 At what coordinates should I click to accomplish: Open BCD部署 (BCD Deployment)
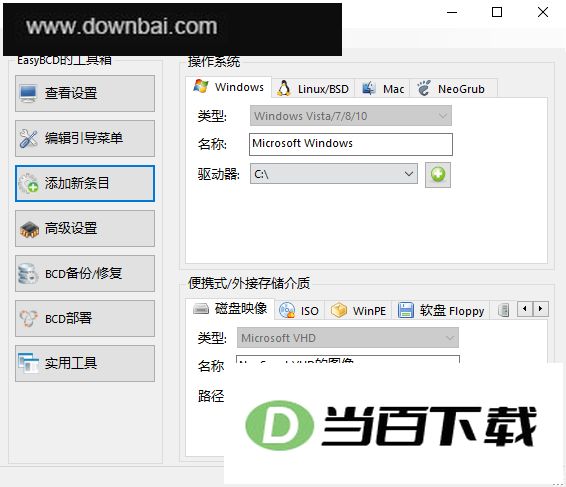pos(85,318)
